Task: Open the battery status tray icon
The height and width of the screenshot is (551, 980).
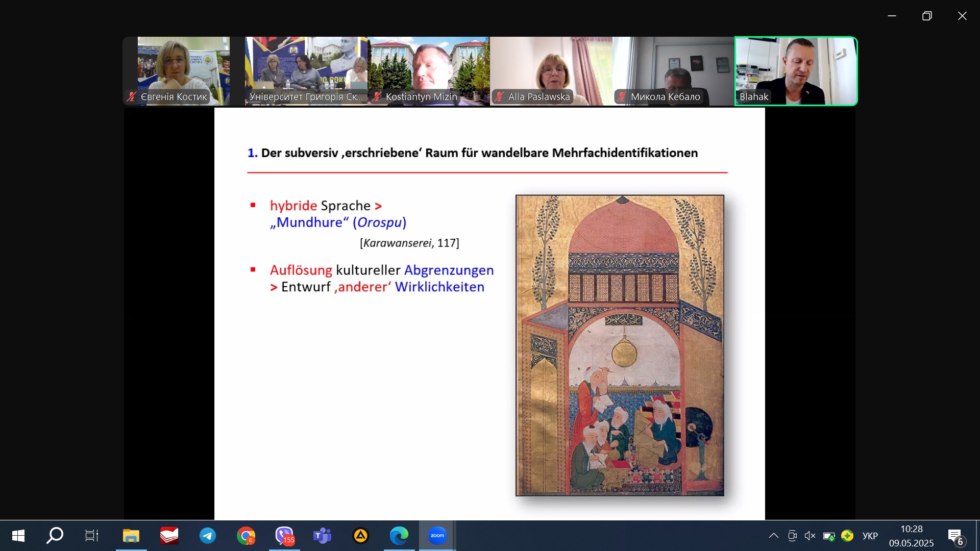Action: click(x=829, y=536)
